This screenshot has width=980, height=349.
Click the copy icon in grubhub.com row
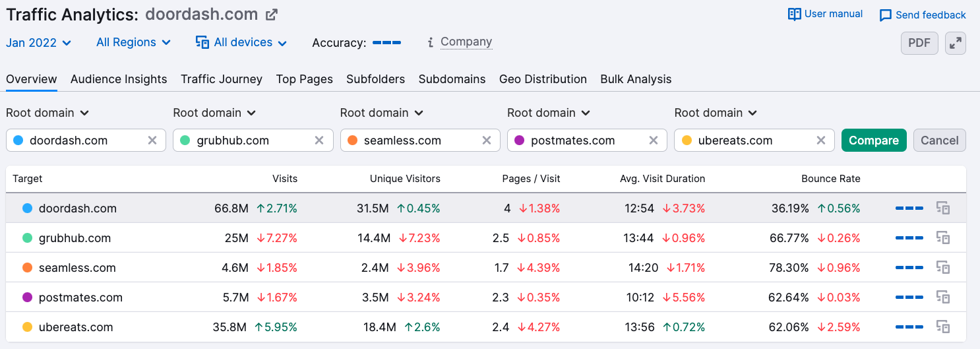(x=944, y=238)
